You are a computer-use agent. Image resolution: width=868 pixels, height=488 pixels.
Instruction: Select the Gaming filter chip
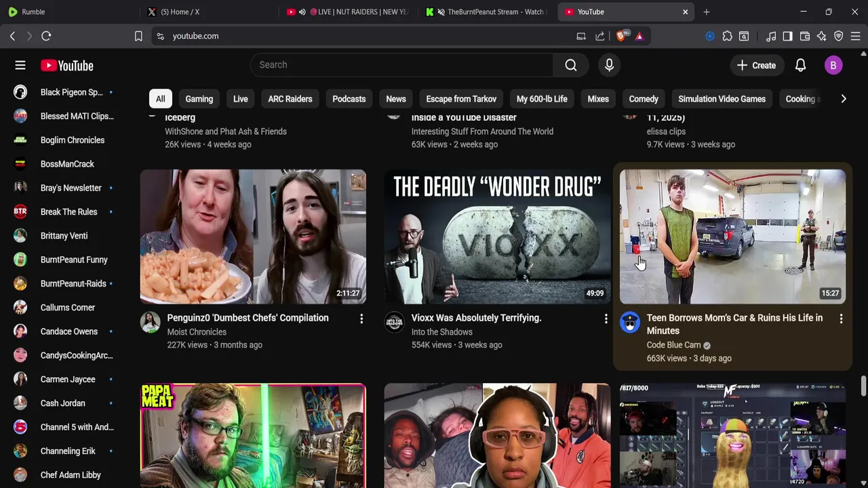coord(199,99)
